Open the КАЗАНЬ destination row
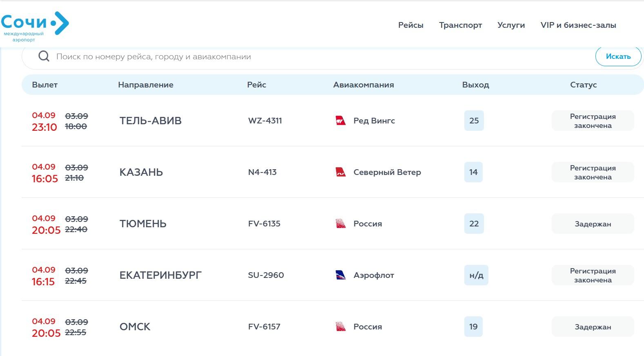644x356 pixels. pos(332,172)
